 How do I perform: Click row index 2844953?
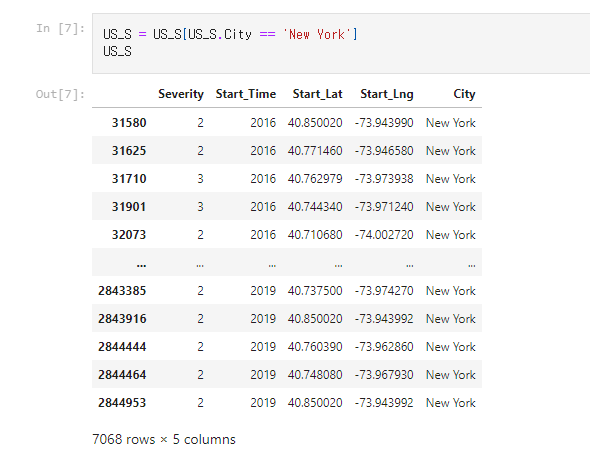[x=122, y=403]
